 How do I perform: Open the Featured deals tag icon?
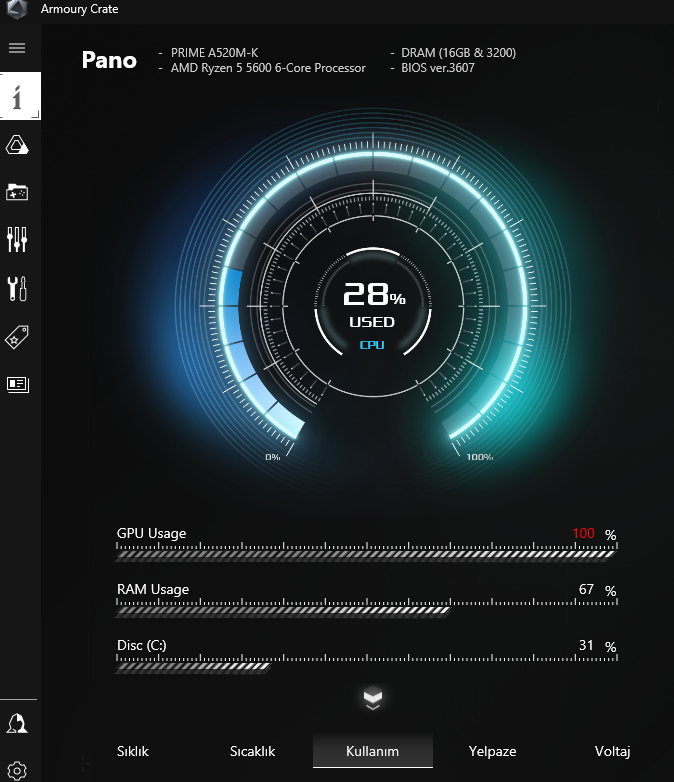[17, 337]
